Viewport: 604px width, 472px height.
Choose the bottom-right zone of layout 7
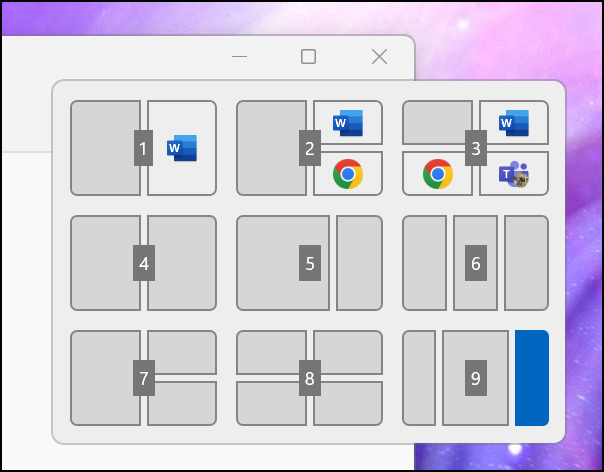(182, 403)
